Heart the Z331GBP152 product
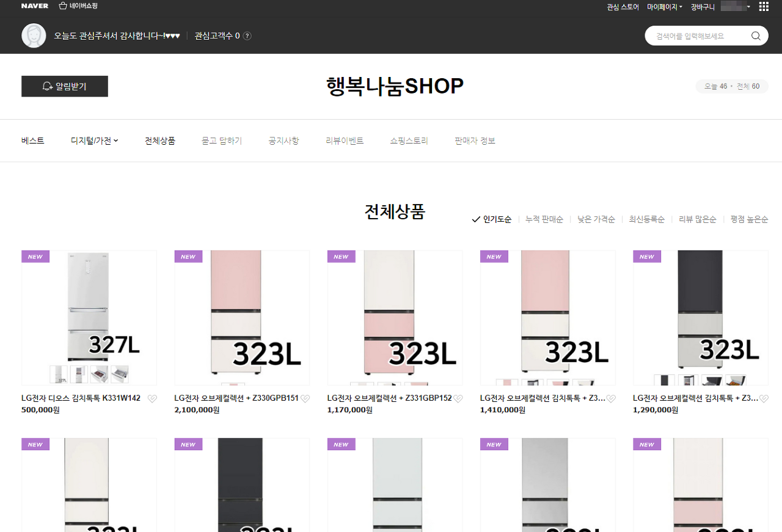This screenshot has width=782, height=532. point(458,399)
